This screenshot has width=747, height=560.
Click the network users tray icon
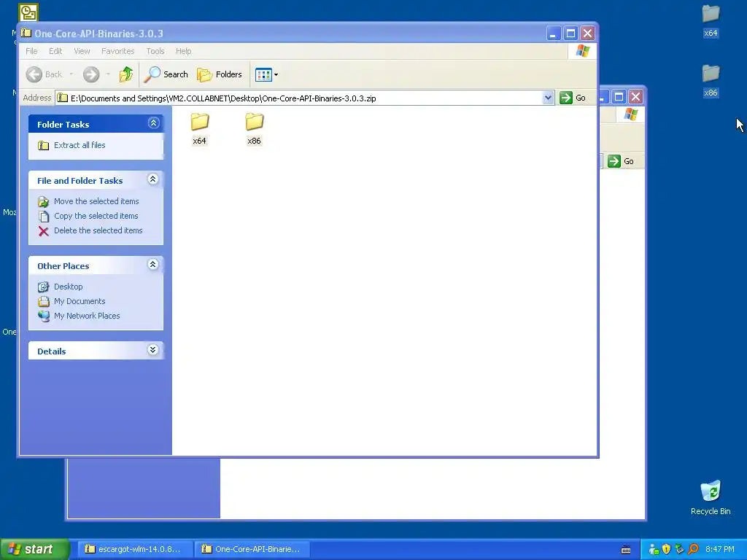[x=654, y=550]
